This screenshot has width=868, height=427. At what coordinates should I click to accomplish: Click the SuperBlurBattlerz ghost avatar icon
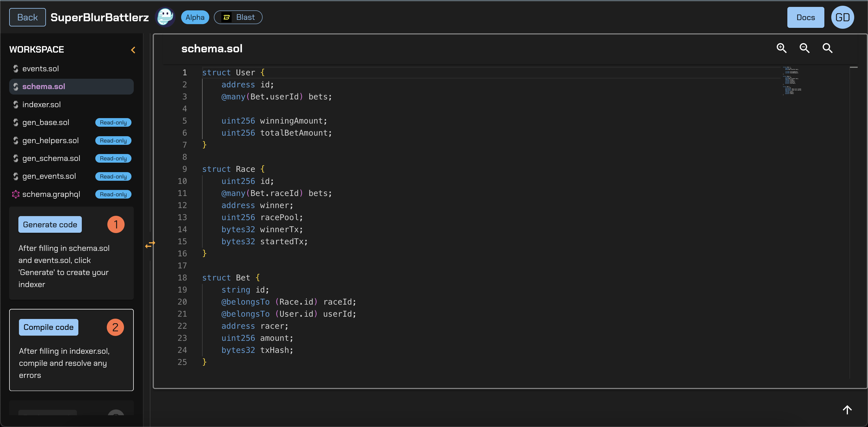[x=165, y=17]
